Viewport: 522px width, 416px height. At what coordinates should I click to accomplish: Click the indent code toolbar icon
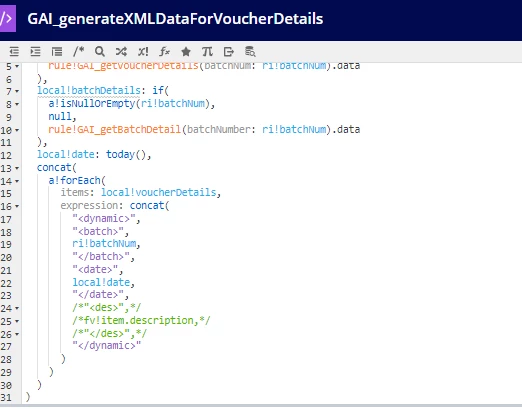click(35, 52)
